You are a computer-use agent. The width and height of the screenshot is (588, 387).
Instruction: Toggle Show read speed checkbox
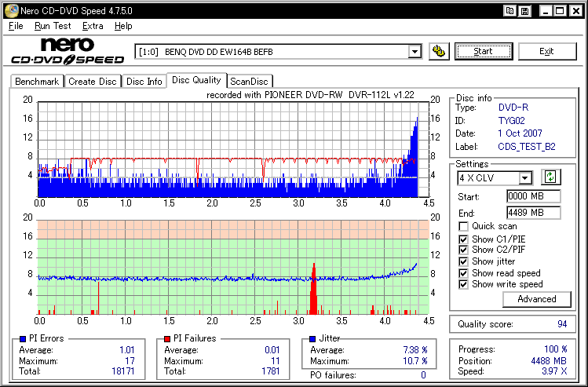tap(463, 273)
